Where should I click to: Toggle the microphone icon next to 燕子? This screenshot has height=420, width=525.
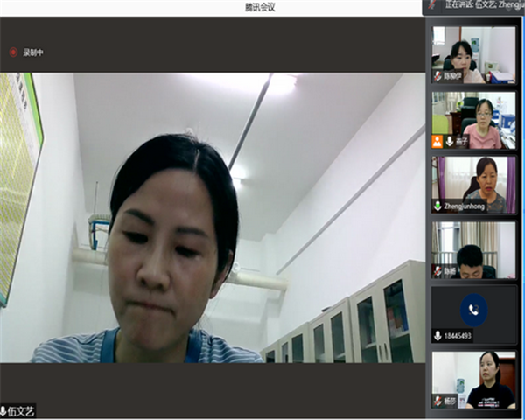tap(449, 141)
